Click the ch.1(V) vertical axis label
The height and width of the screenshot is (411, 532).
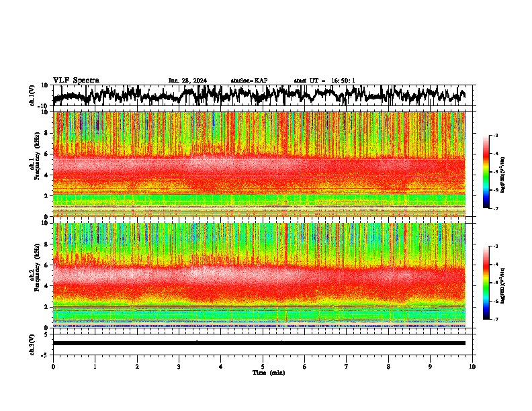coord(32,95)
